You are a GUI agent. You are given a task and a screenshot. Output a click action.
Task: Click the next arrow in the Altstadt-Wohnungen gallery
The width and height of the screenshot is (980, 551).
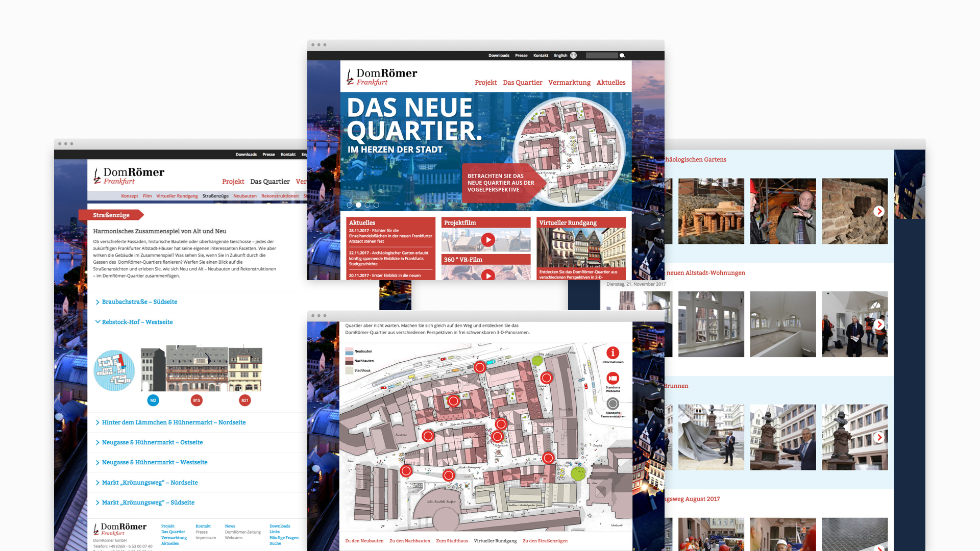coord(878,324)
